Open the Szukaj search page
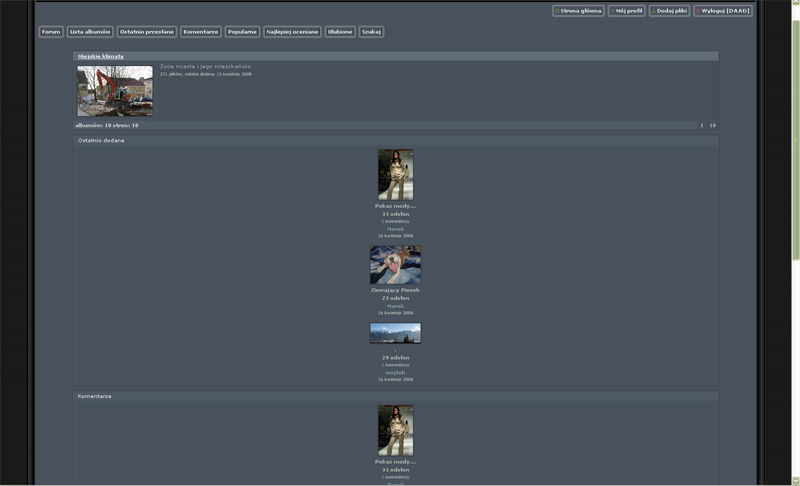The height and width of the screenshot is (486, 800). coord(372,32)
